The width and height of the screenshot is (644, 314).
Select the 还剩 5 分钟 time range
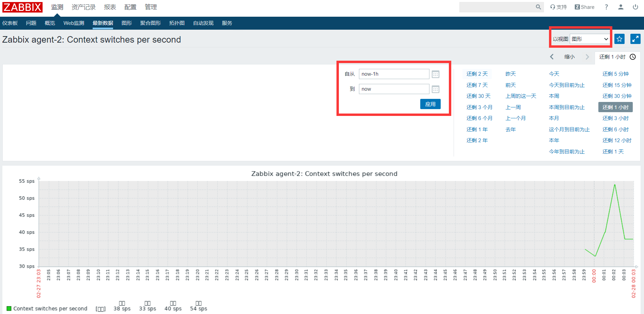pos(615,74)
